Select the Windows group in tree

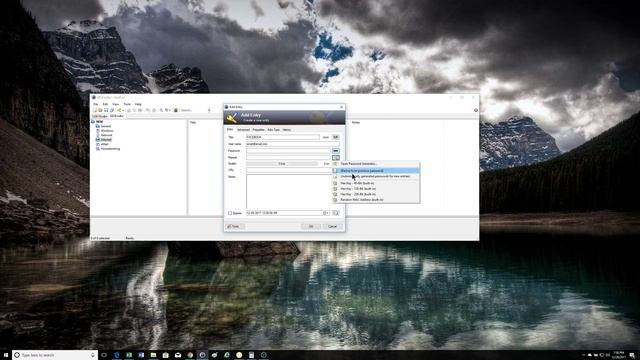tap(107, 131)
